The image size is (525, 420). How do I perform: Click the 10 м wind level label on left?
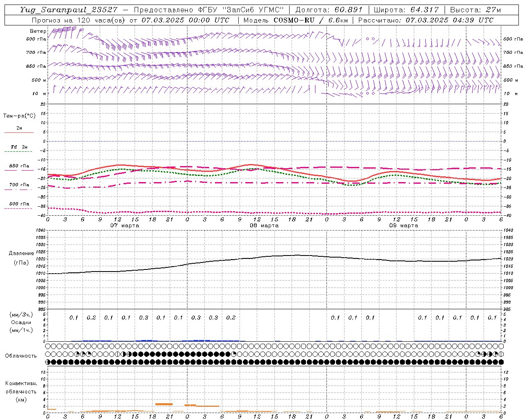tap(39, 94)
